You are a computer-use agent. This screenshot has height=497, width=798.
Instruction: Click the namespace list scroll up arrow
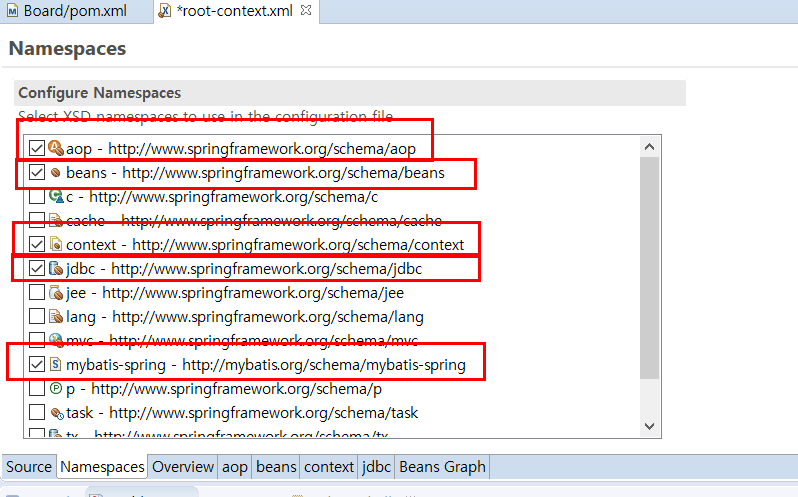(x=649, y=147)
